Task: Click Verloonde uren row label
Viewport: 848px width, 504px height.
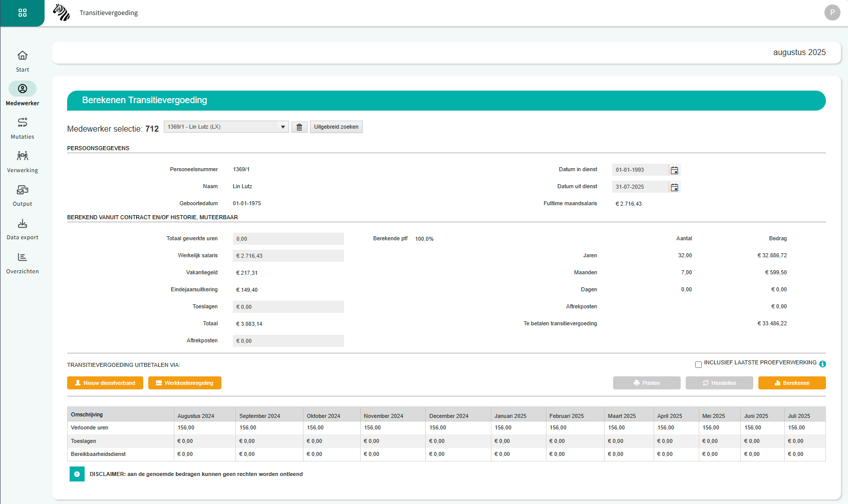Action: click(x=90, y=427)
